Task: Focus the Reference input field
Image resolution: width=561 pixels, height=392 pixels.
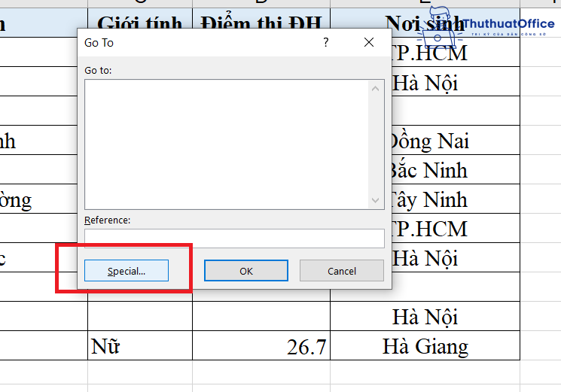Action: (x=234, y=239)
